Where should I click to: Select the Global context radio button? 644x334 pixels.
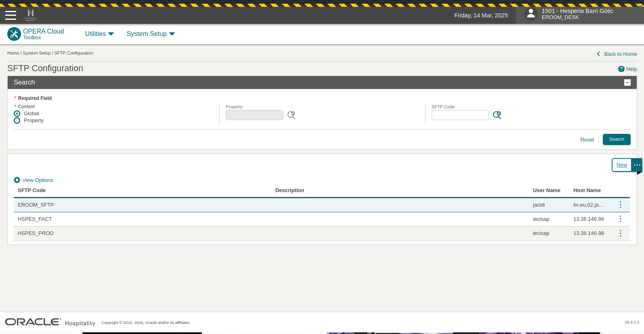(17, 114)
